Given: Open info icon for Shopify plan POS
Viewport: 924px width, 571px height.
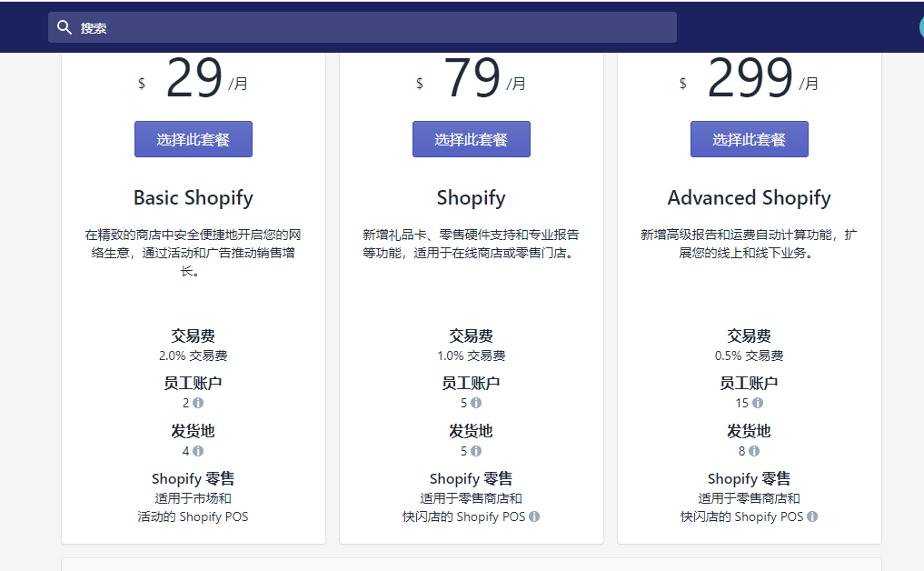Looking at the screenshot, I should (x=534, y=516).
